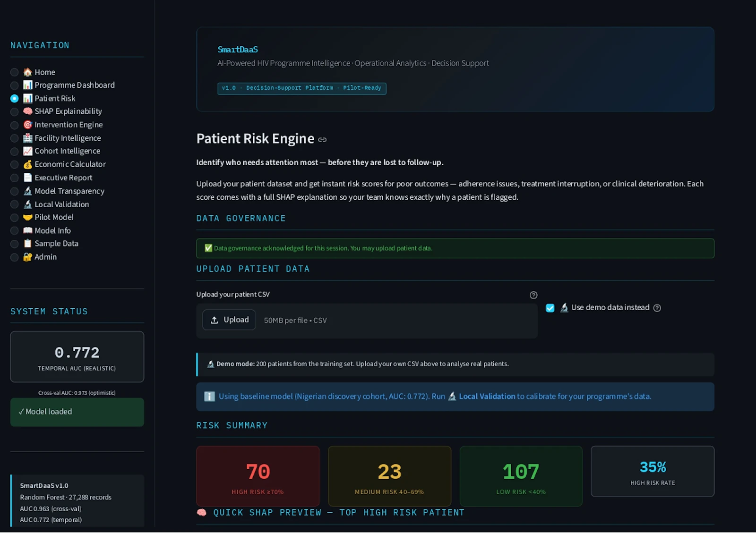The width and height of the screenshot is (756, 533).
Task: Click the Risk Summary section heading
Action: coord(232,426)
